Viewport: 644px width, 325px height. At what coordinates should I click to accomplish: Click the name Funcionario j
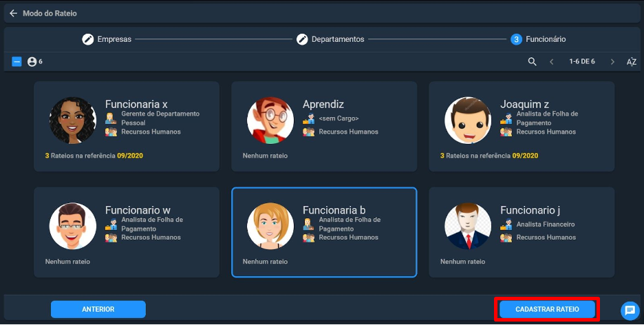(x=530, y=211)
